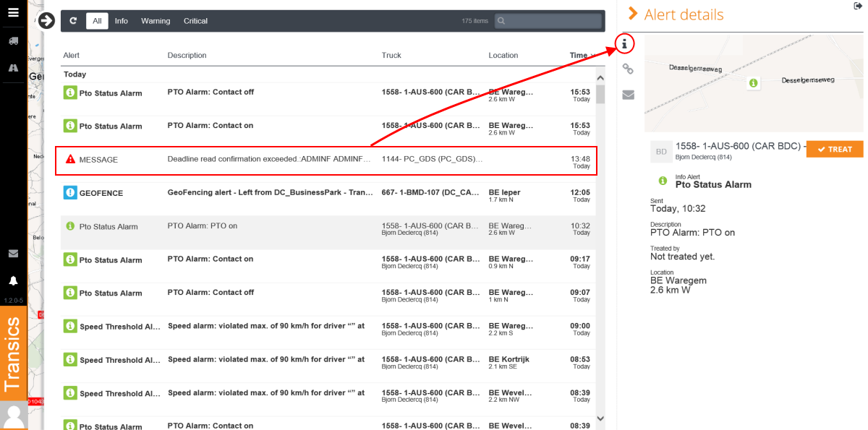This screenshot has width=868, height=430.
Task: Sort alerts by the Time column
Action: tap(580, 56)
